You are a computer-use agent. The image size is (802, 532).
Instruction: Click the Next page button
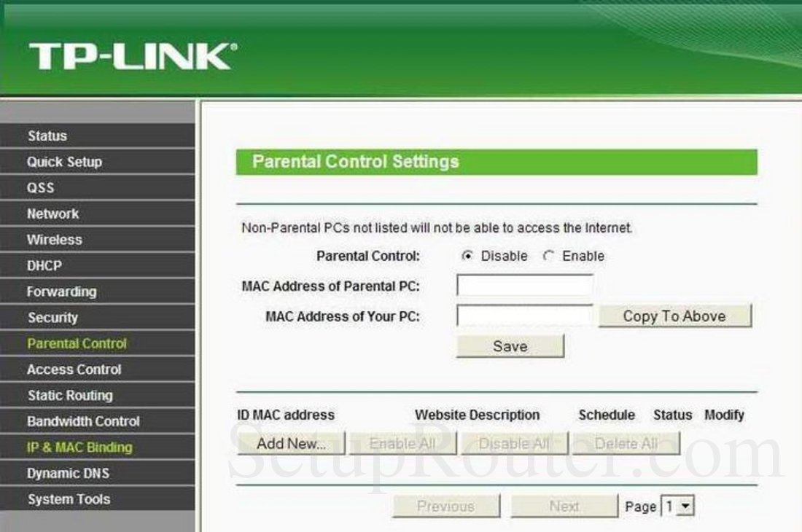pos(564,506)
